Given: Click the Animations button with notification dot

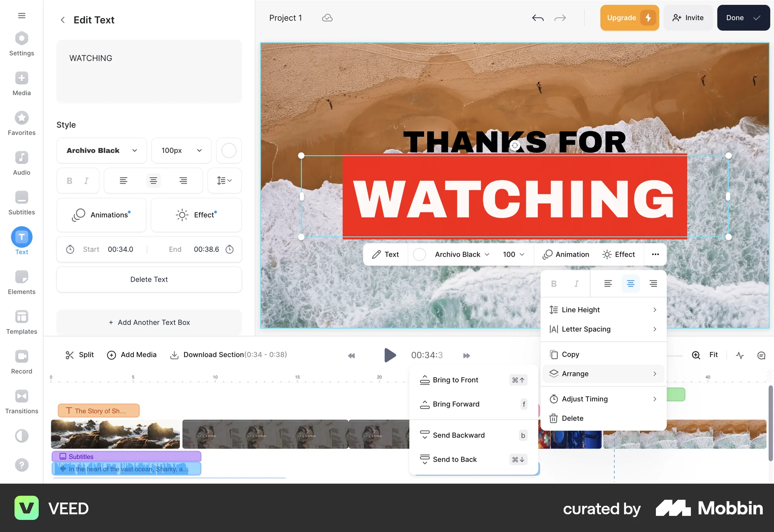Looking at the screenshot, I should (x=101, y=215).
